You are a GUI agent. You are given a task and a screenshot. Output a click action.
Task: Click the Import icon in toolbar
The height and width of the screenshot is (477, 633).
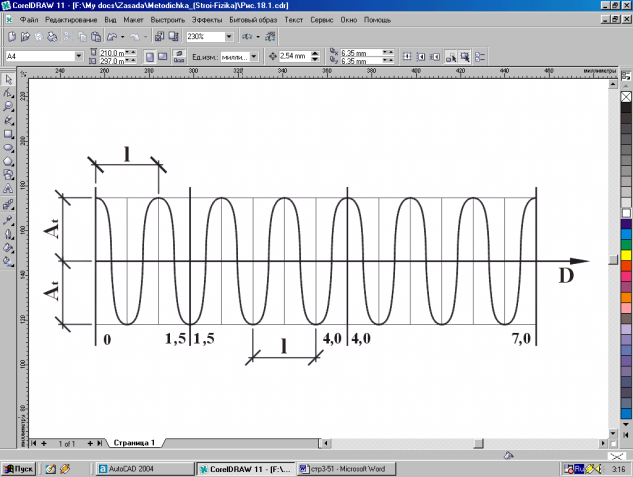pyautogui.click(x=161, y=36)
